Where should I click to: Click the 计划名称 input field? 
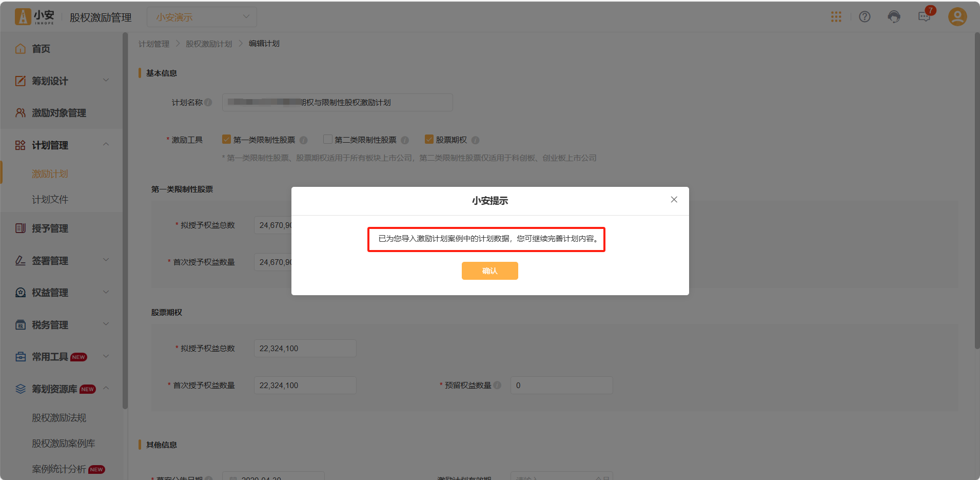[x=338, y=102]
